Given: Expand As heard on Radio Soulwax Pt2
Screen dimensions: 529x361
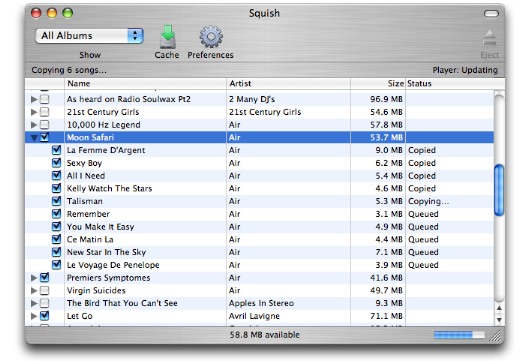Looking at the screenshot, I should (34, 100).
